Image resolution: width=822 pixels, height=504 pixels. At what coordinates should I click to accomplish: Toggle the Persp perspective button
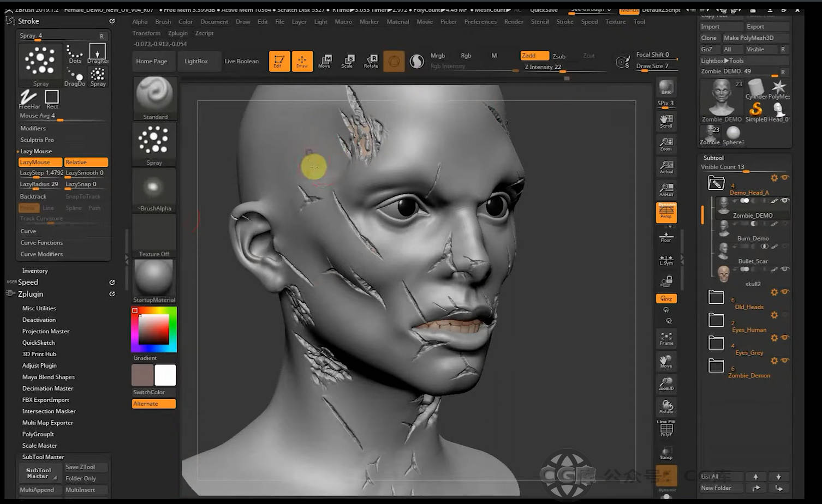coord(666,212)
